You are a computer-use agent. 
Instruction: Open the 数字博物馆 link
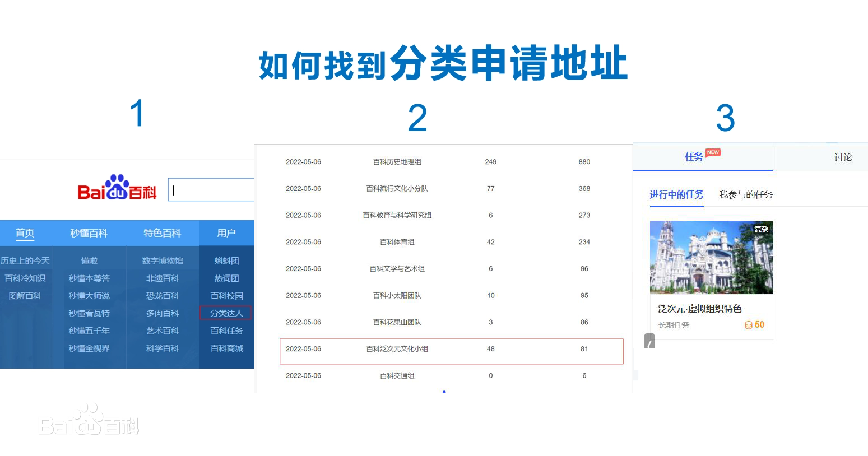click(x=163, y=261)
